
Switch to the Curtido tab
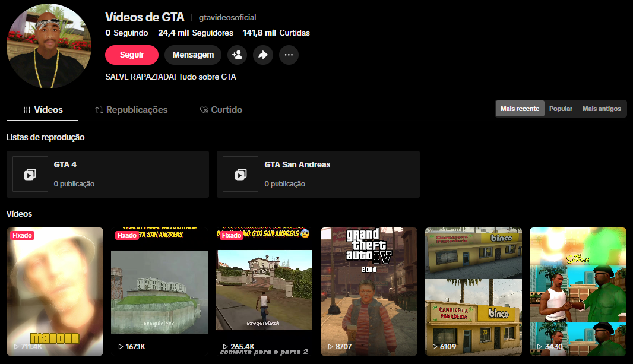(221, 110)
